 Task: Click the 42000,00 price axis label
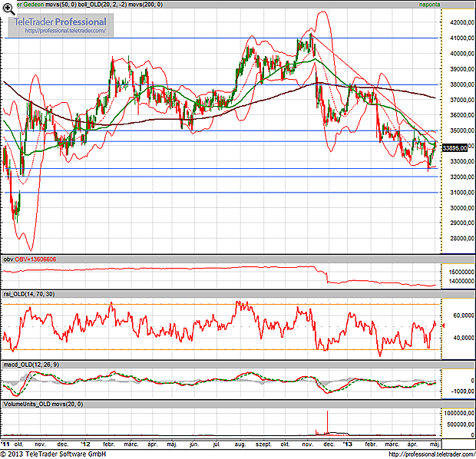point(462,22)
